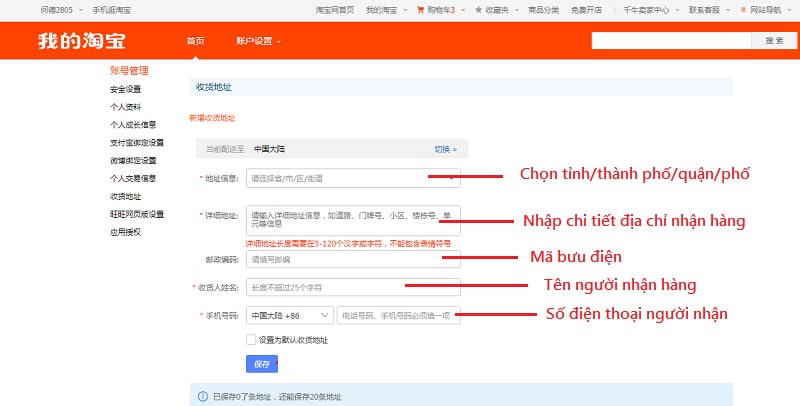Open the 首页 tab in the orange header
800x406 pixels.
click(195, 41)
